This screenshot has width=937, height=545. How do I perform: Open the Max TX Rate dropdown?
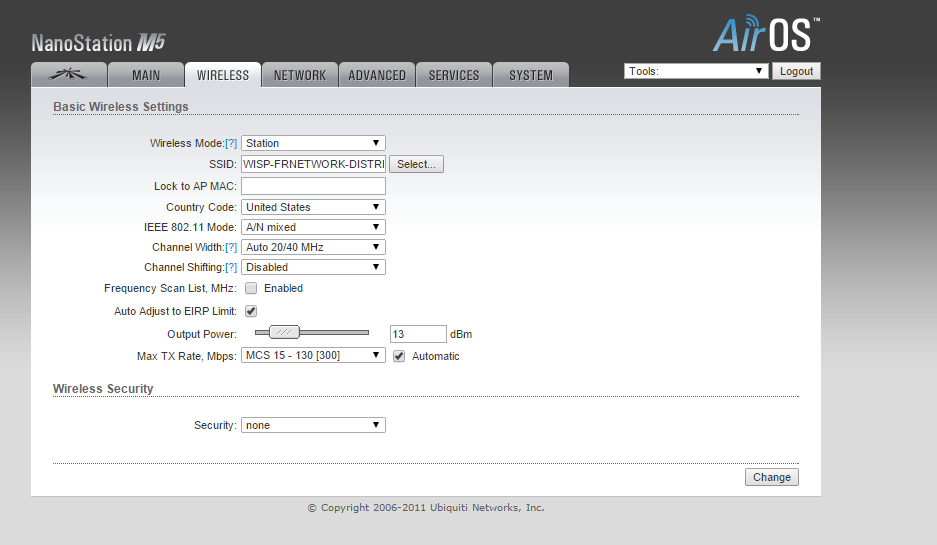pos(313,355)
